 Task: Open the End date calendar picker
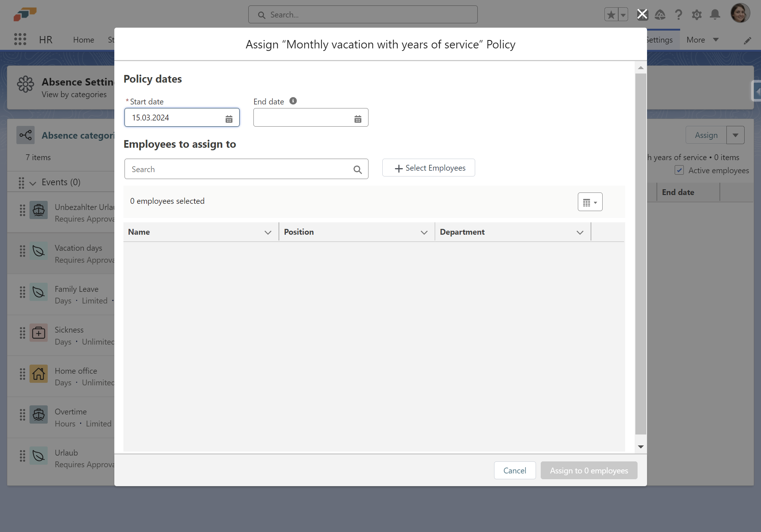tap(358, 119)
